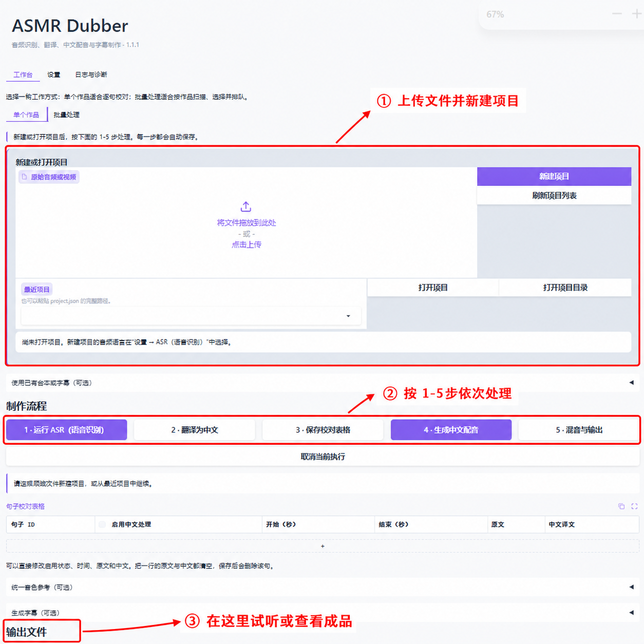Click the copy icon above proofreading table

point(621,506)
